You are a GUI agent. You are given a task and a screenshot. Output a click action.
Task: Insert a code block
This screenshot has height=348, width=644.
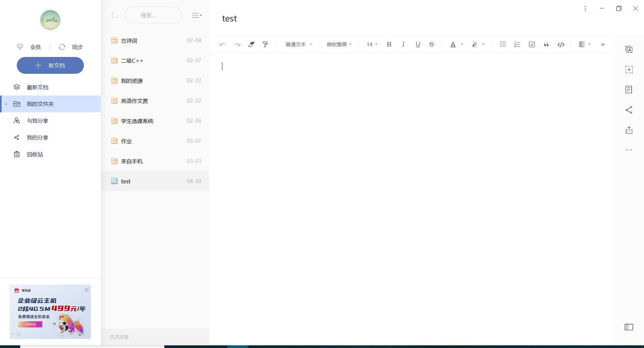pyautogui.click(x=561, y=44)
